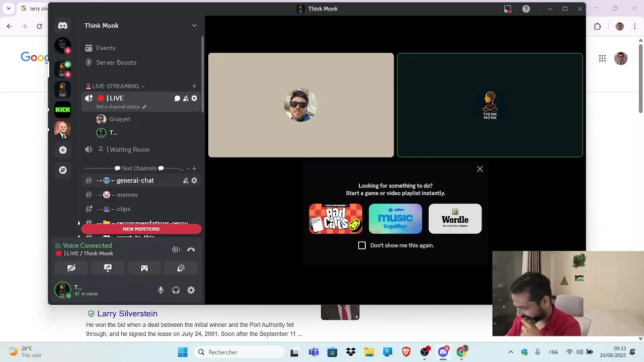644x362 pixels.
Task: Open Discover servers compass icon
Action: 62,170
